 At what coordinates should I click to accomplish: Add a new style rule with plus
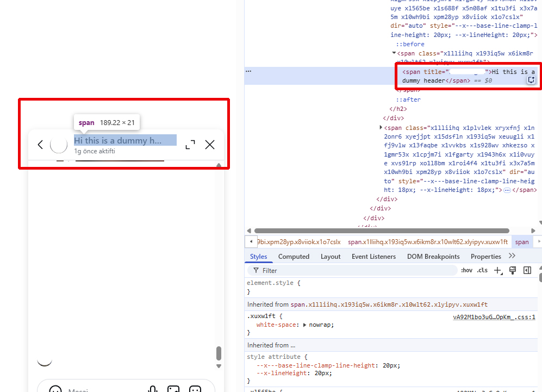497,270
